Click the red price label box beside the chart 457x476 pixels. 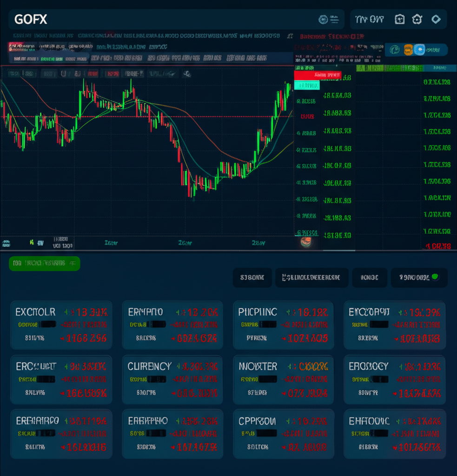(x=318, y=75)
